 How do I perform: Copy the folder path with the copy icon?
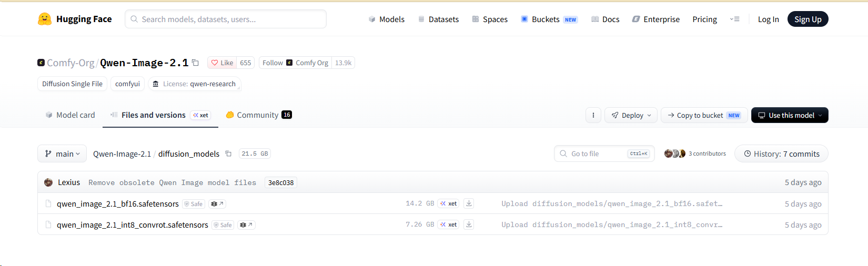click(x=228, y=154)
